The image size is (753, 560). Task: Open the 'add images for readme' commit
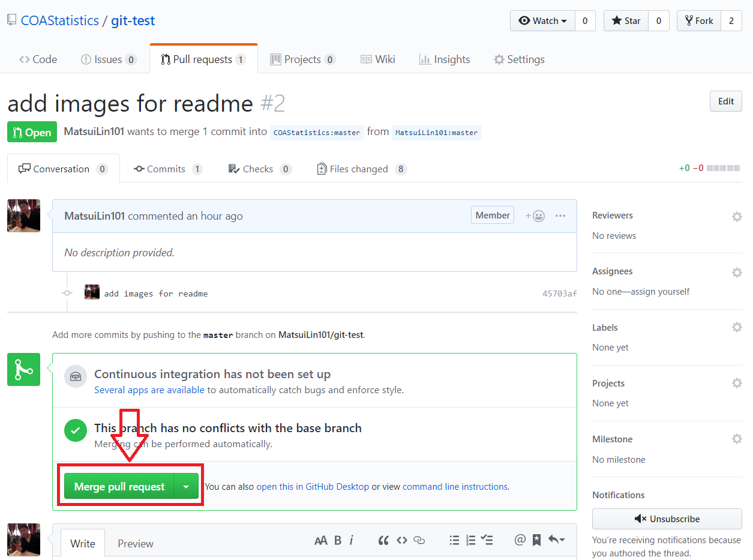(x=156, y=294)
